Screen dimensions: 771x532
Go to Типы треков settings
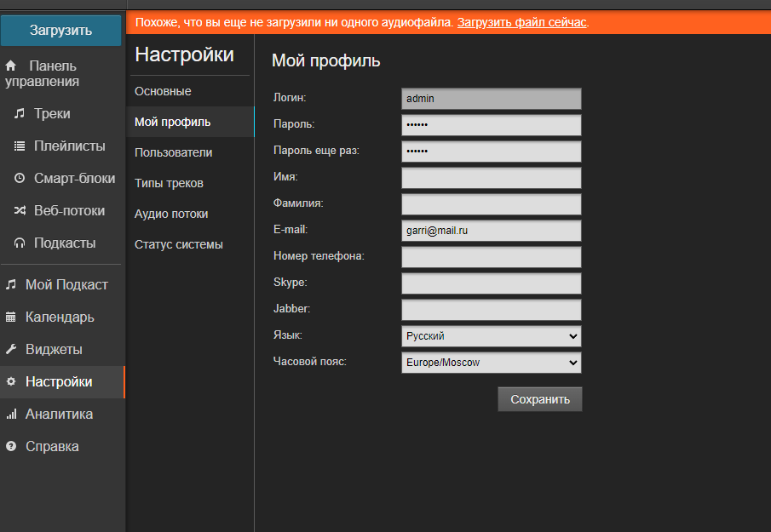(190, 183)
